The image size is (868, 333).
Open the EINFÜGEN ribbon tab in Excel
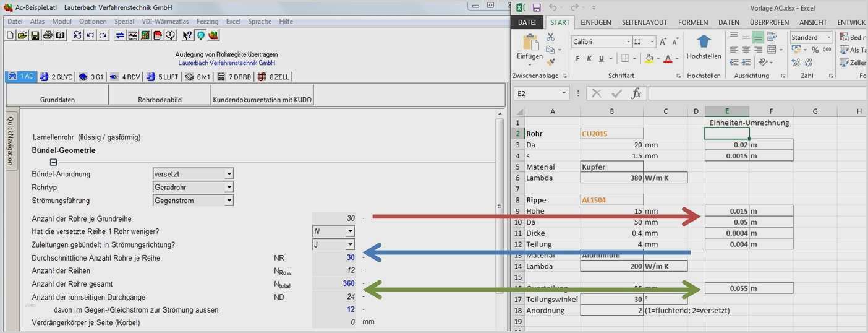pyautogui.click(x=595, y=22)
